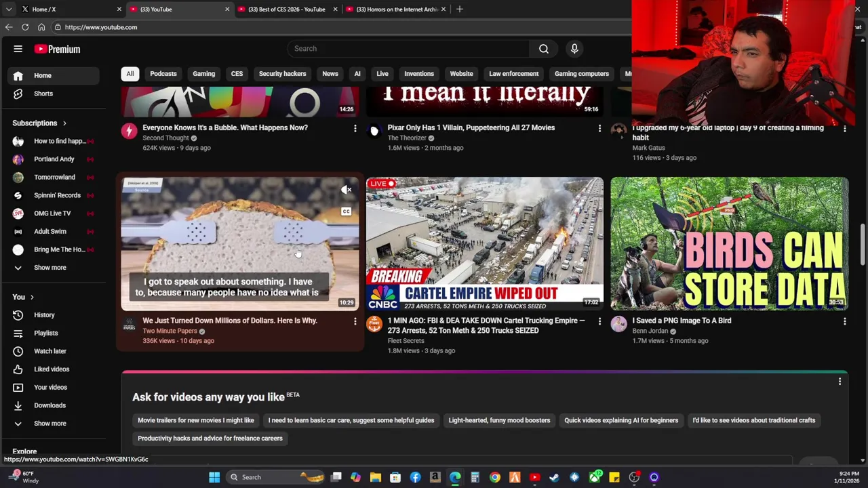Open the Windows Start menu
Viewport: 868px width, 488px height.
[x=214, y=477]
